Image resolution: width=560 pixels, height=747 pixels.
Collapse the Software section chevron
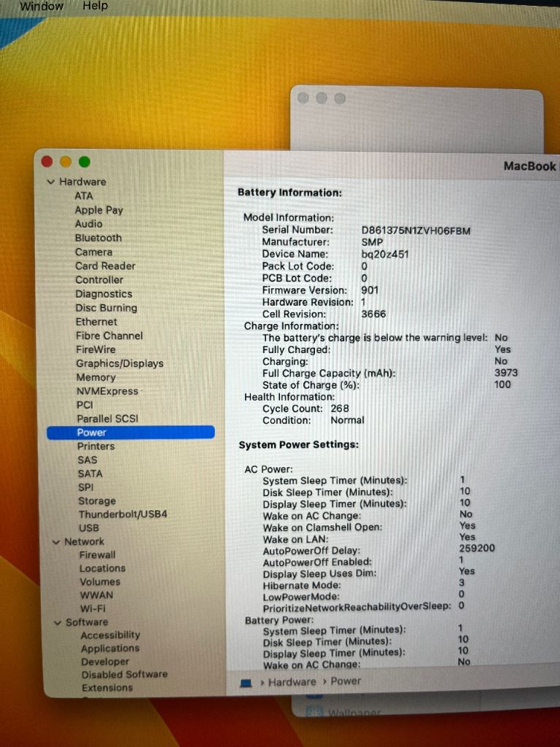coord(57,623)
